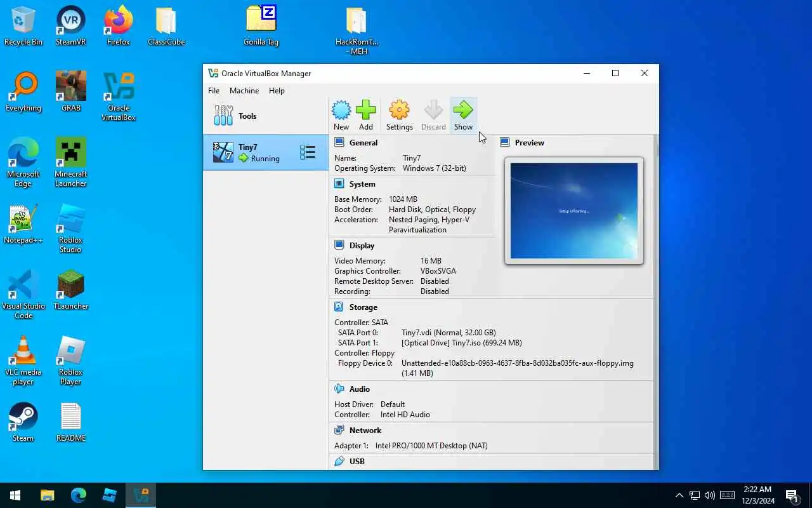Select the Steam desktop shortcut
The image size is (812, 508).
click(23, 423)
